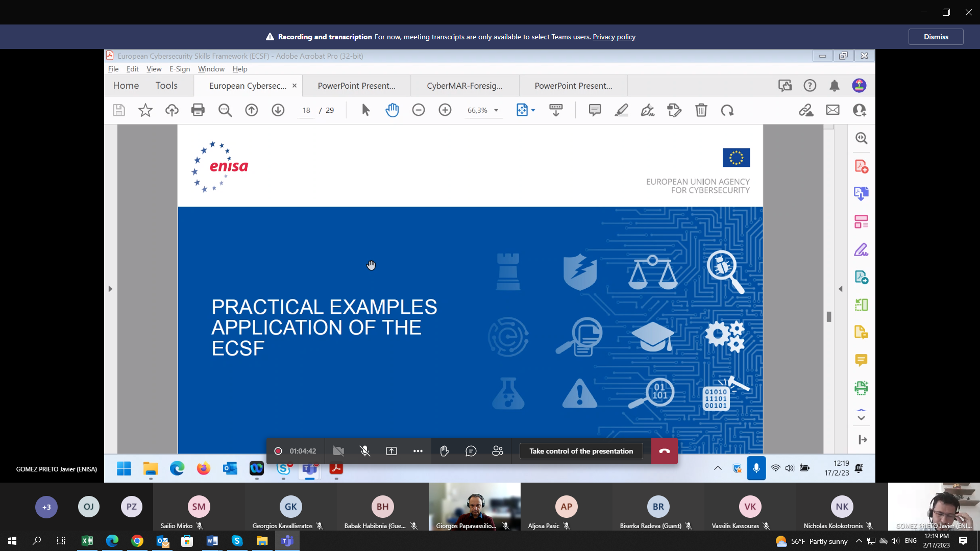The width and height of the screenshot is (980, 551).
Task: Open more actions ellipsis menu
Action: [418, 451]
